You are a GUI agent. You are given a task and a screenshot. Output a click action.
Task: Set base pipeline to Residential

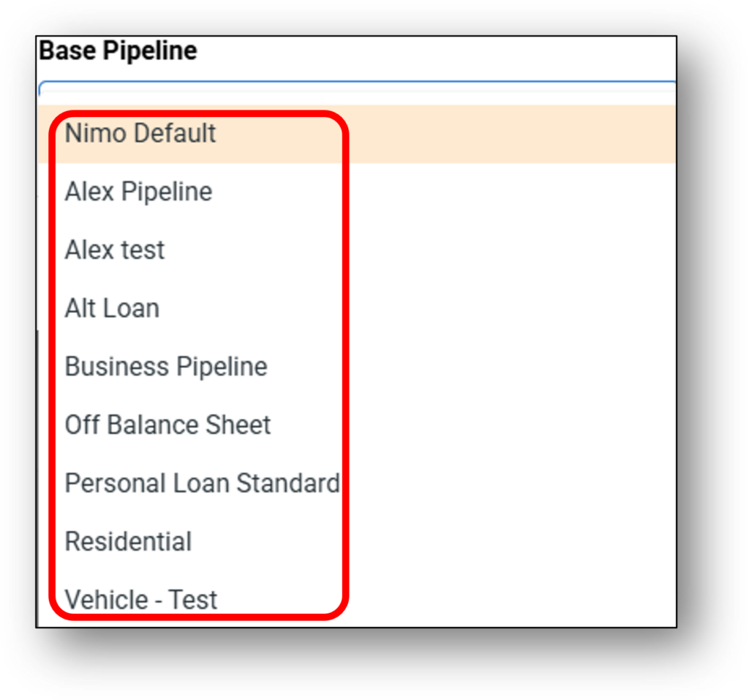(128, 542)
